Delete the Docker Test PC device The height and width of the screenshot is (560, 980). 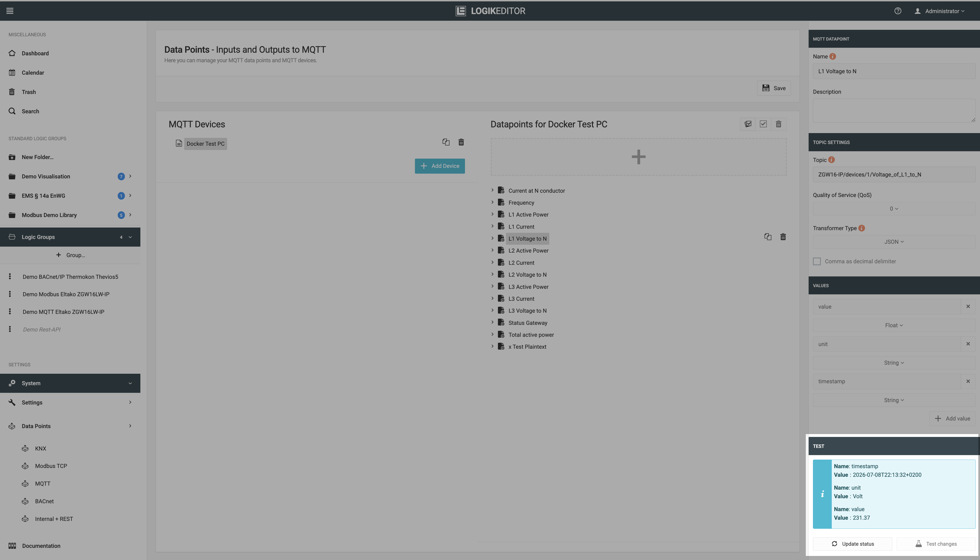pos(461,142)
